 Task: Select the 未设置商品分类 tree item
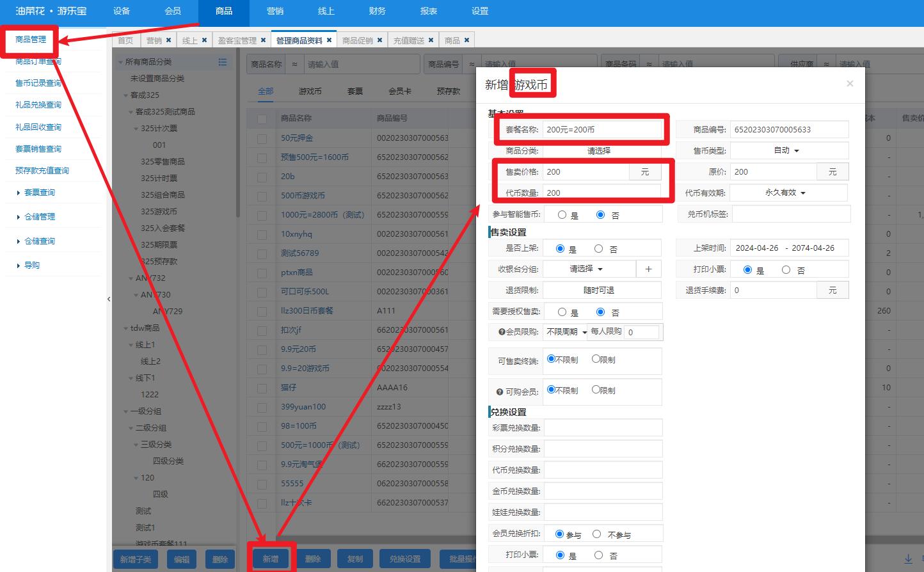point(157,79)
